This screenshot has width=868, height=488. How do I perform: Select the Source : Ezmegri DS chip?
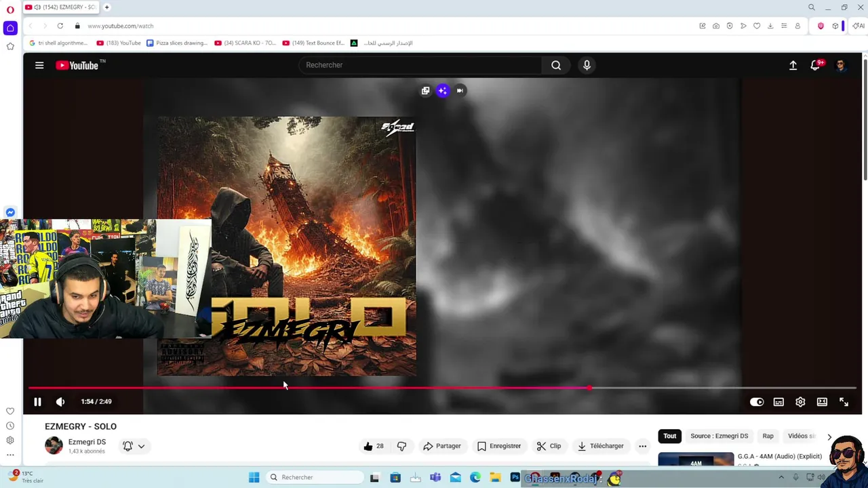point(719,436)
